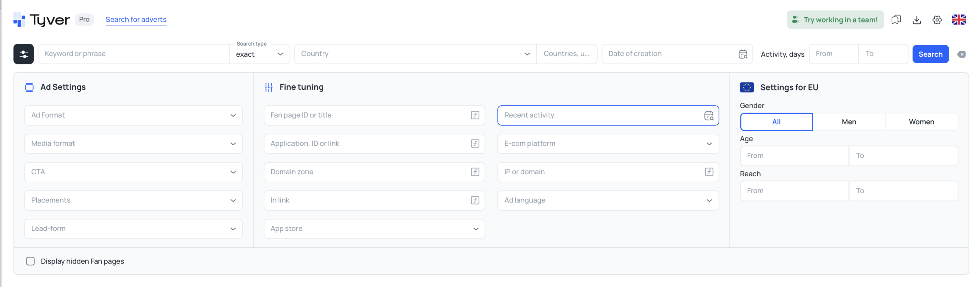Click the download icon in header
980x287 pixels.
pyautogui.click(x=916, y=20)
